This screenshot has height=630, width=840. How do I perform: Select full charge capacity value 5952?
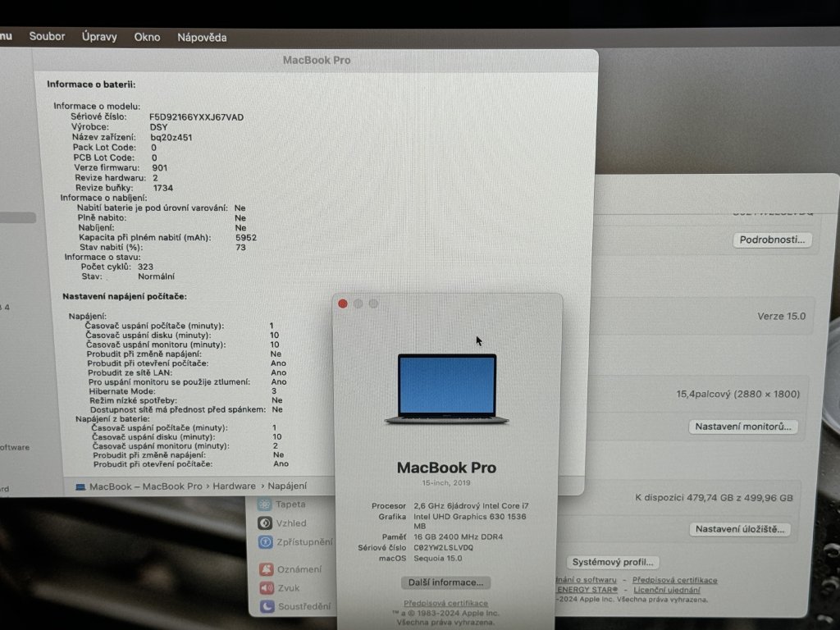point(246,237)
